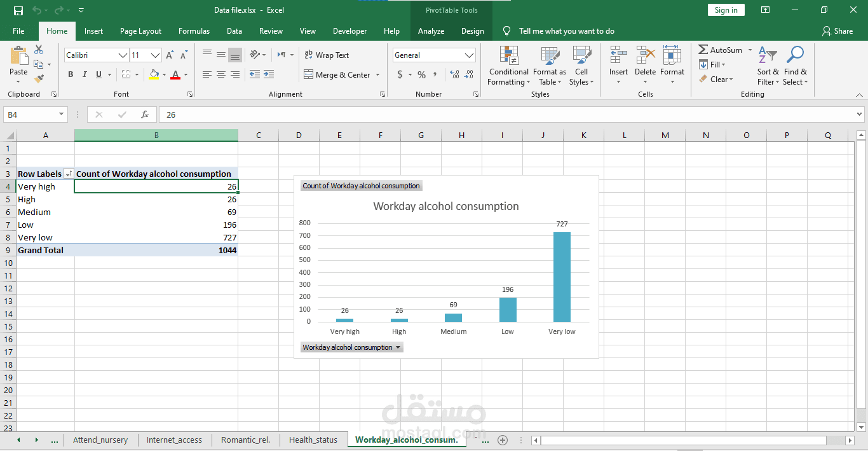This screenshot has width=868, height=451.
Task: Click the Save icon in title bar
Action: tap(18, 10)
